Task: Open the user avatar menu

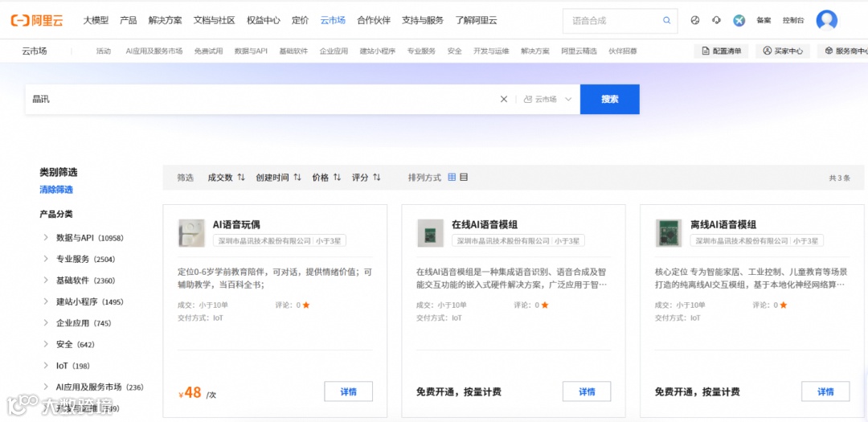Action: point(826,20)
